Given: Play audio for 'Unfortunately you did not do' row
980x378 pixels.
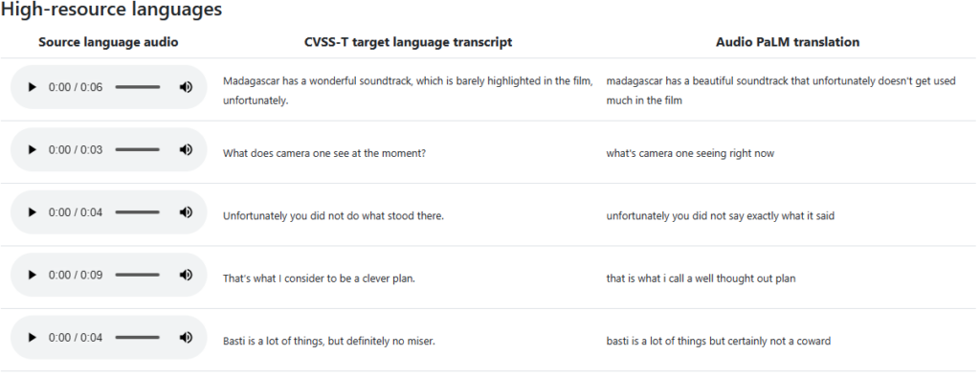Looking at the screenshot, I should coord(32,212).
